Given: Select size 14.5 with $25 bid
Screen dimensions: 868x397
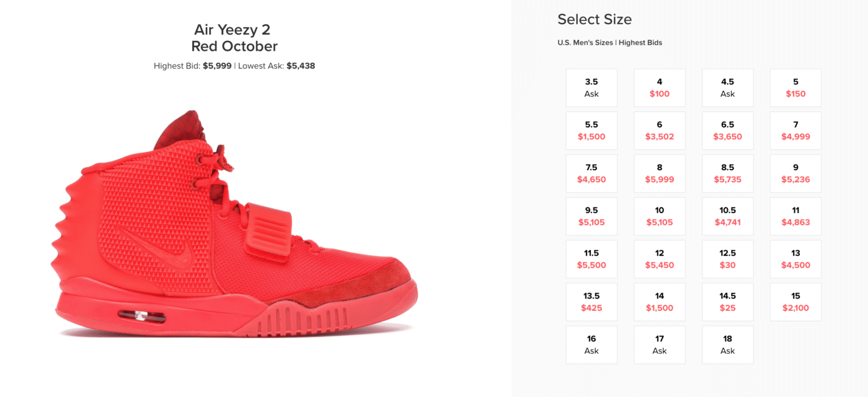Looking at the screenshot, I should click(x=728, y=302).
